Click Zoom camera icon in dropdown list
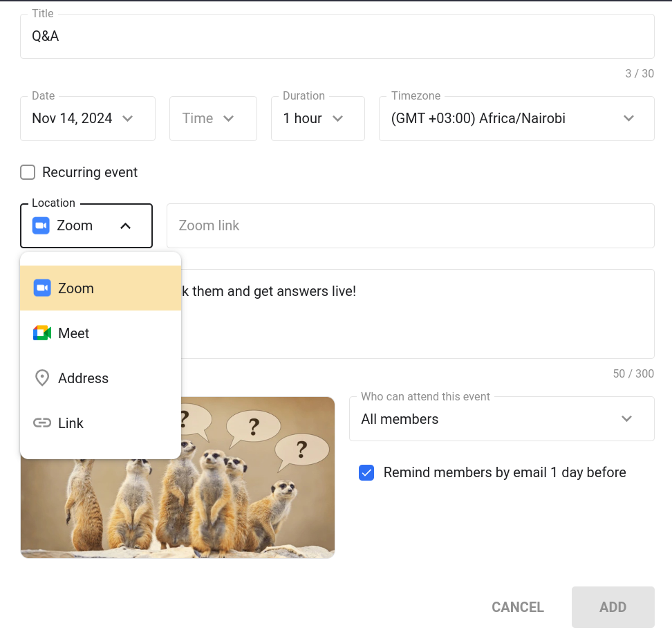 (x=42, y=288)
